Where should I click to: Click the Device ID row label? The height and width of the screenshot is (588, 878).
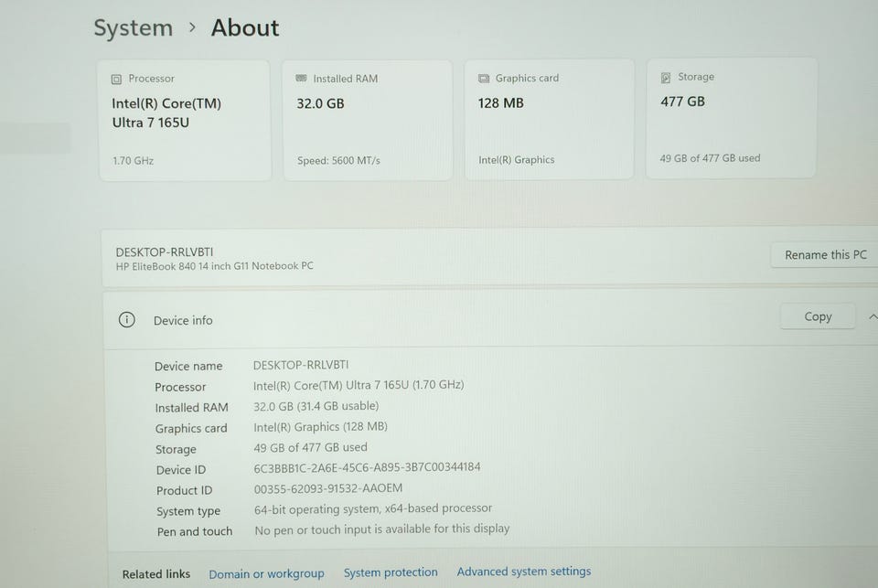(181, 470)
